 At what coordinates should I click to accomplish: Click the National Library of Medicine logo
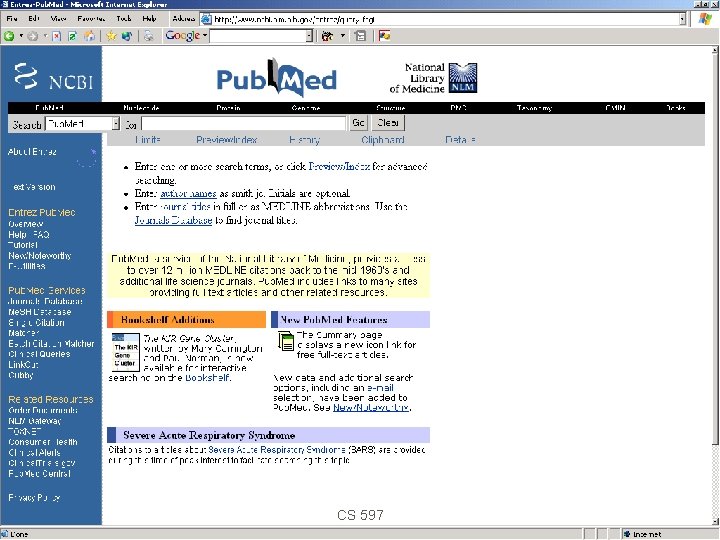(433, 78)
